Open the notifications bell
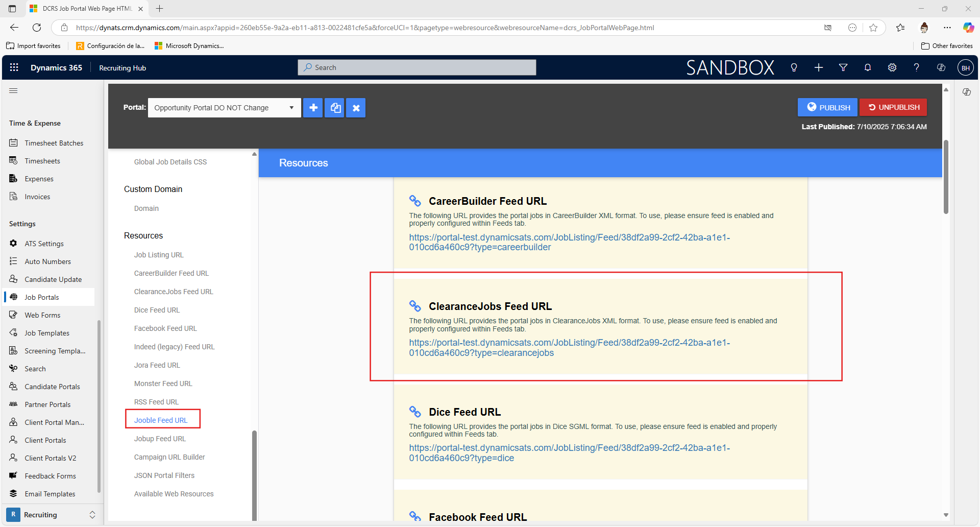980x527 pixels. 868,67
